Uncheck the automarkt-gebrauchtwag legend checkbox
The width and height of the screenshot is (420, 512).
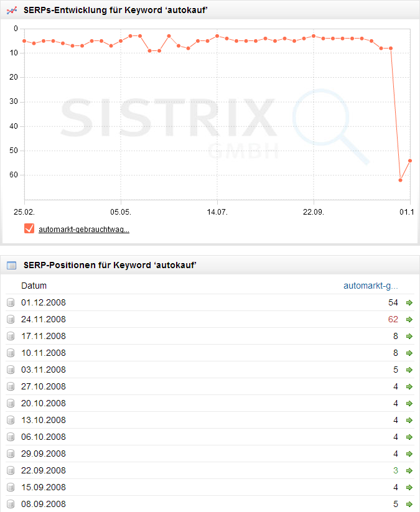click(29, 229)
